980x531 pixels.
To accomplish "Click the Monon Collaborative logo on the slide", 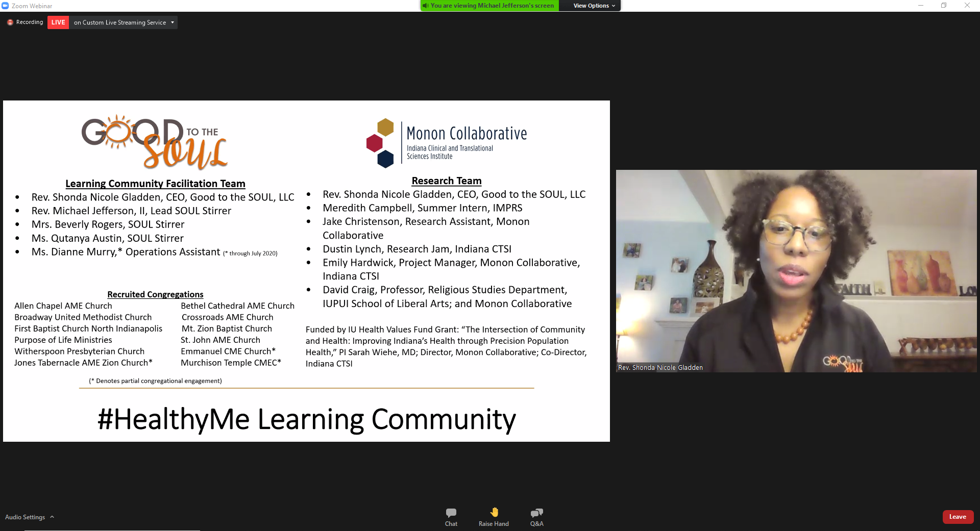I will [x=447, y=143].
